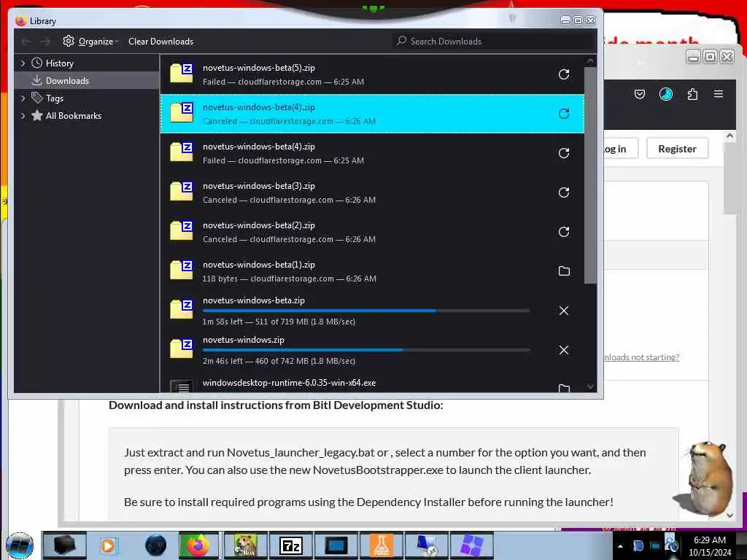Image resolution: width=747 pixels, height=560 pixels.
Task: Expand the History tree node
Action: (x=23, y=63)
